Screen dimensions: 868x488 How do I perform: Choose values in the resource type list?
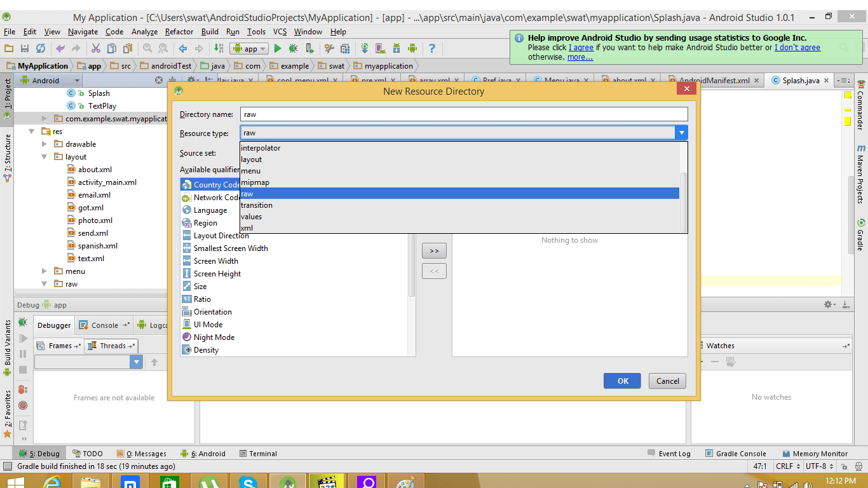click(459, 217)
